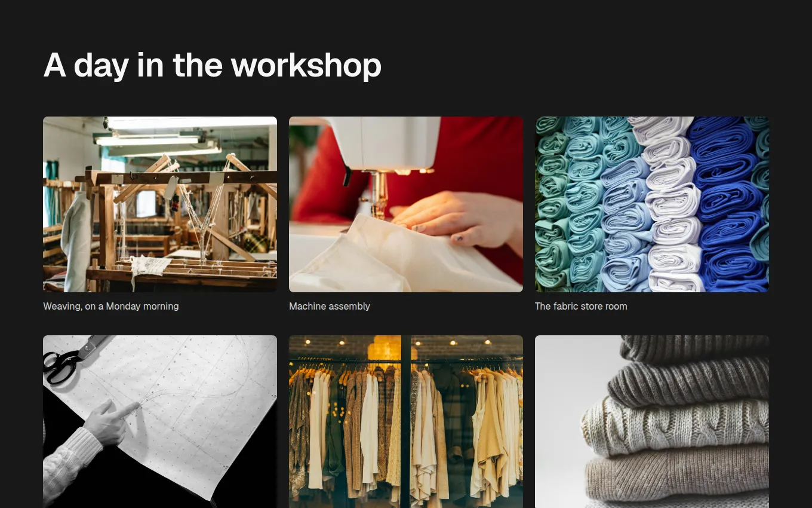Open the stacked knit sweaters photo
812x508 pixels.
pyautogui.click(x=652, y=421)
